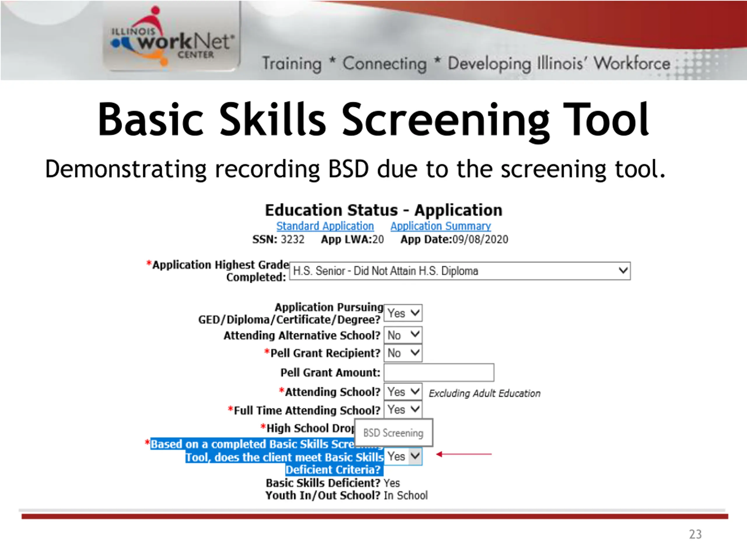Open Attending Alternative School dropdown

[403, 335]
